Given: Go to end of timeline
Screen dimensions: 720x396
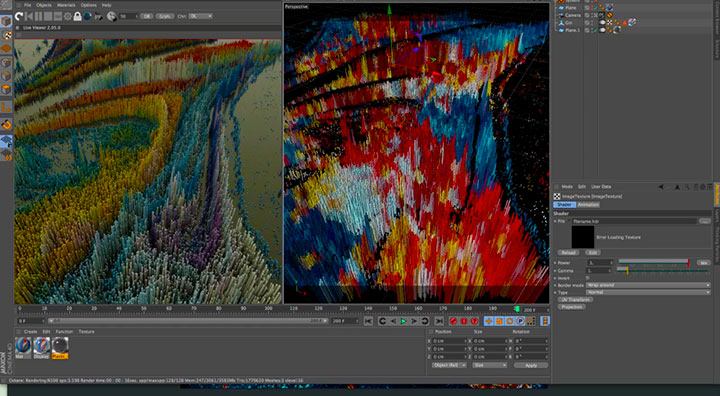Looking at the screenshot, I should [x=439, y=321].
